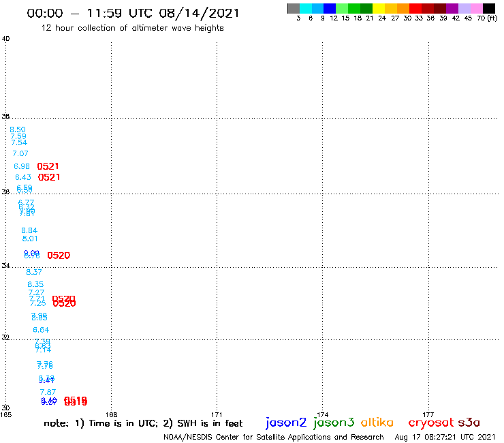Click the single red 0520 time label

point(59,256)
